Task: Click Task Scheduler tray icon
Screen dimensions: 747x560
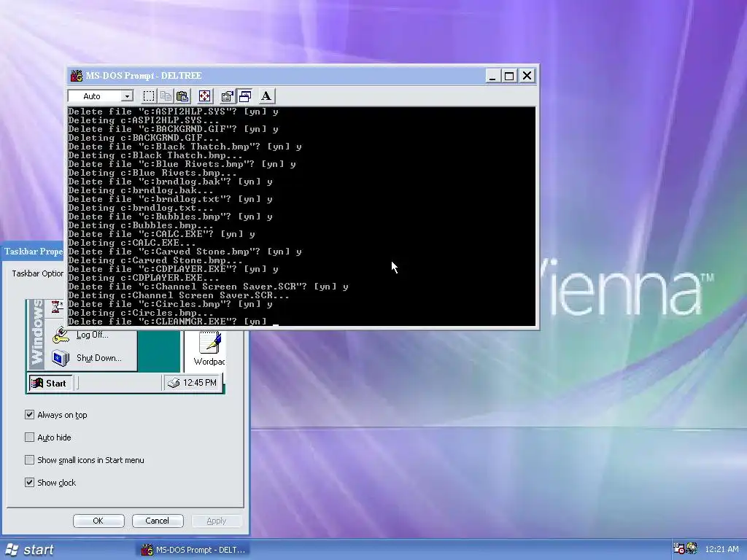Action: (678, 548)
